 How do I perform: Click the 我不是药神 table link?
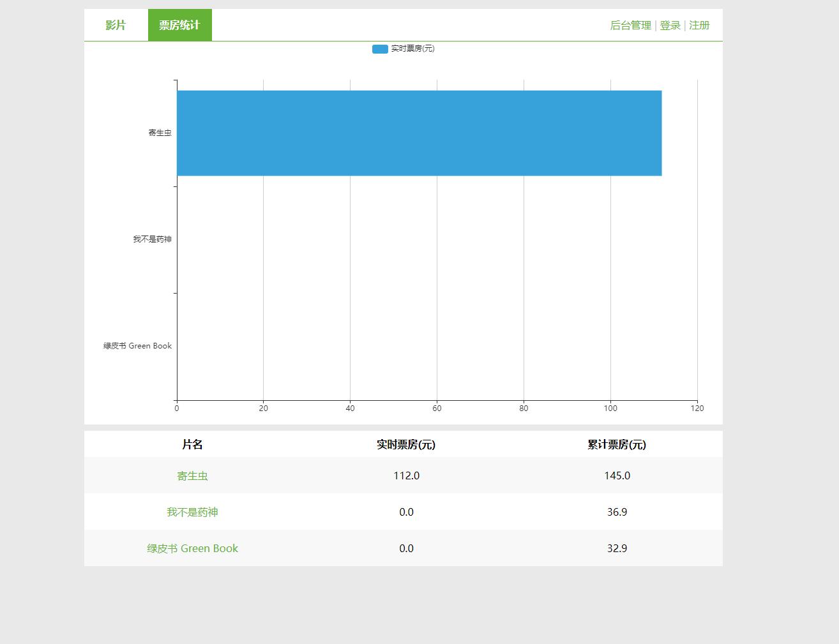193,512
